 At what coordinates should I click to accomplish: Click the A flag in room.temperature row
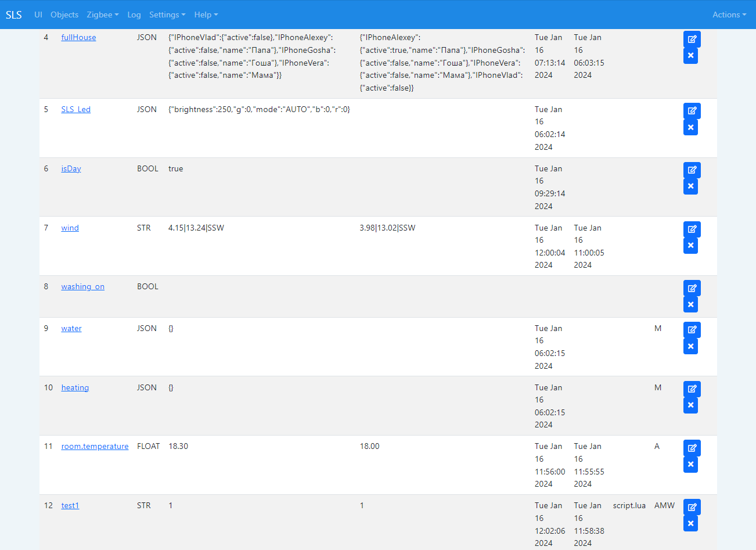[x=657, y=446]
